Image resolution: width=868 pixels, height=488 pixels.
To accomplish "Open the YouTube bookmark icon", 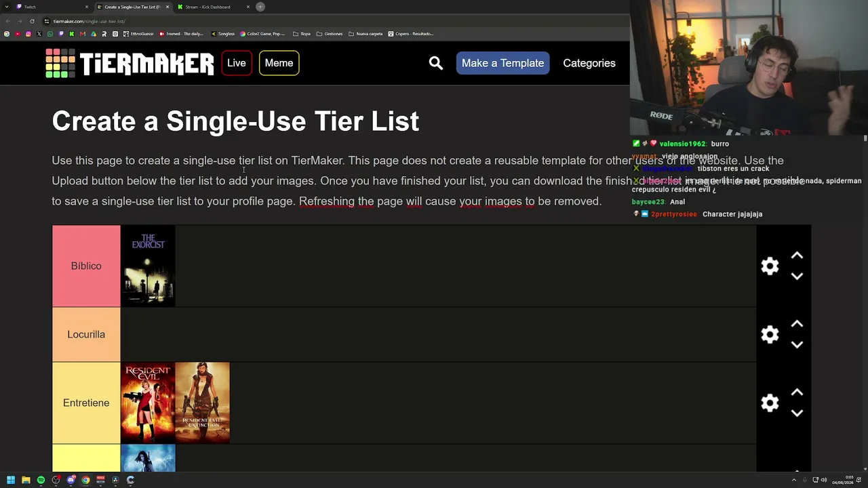I will pos(17,34).
